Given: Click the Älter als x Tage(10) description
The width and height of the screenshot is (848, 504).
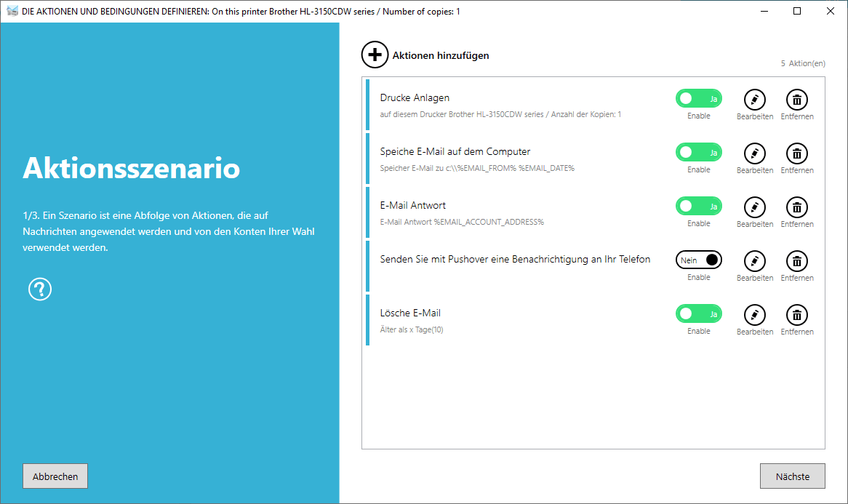Looking at the screenshot, I should tap(412, 329).
